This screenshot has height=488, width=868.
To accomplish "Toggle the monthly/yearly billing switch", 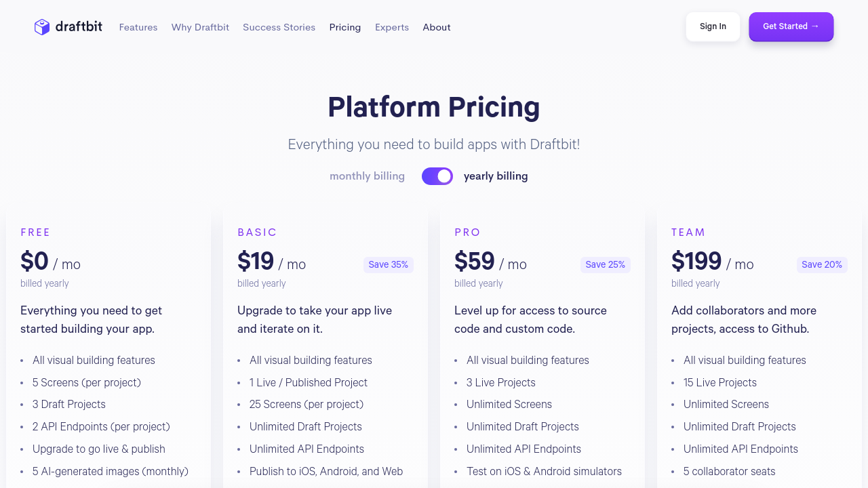I will pyautogui.click(x=437, y=176).
